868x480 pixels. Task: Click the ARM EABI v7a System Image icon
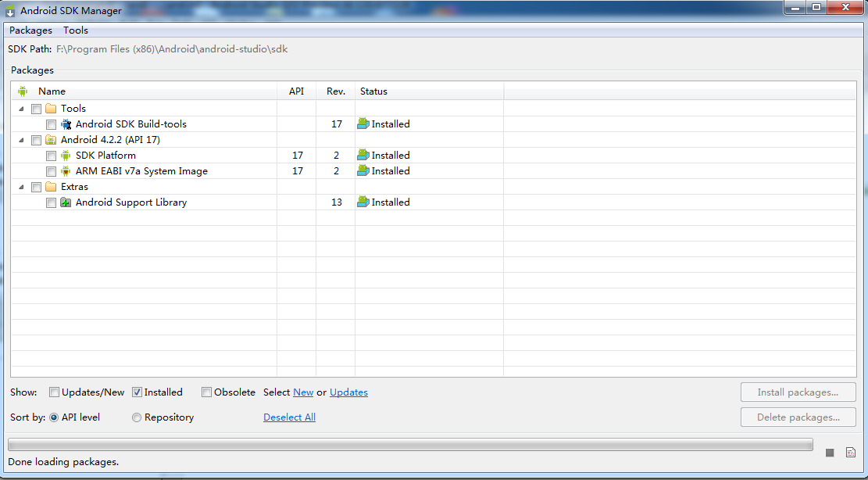coord(66,171)
